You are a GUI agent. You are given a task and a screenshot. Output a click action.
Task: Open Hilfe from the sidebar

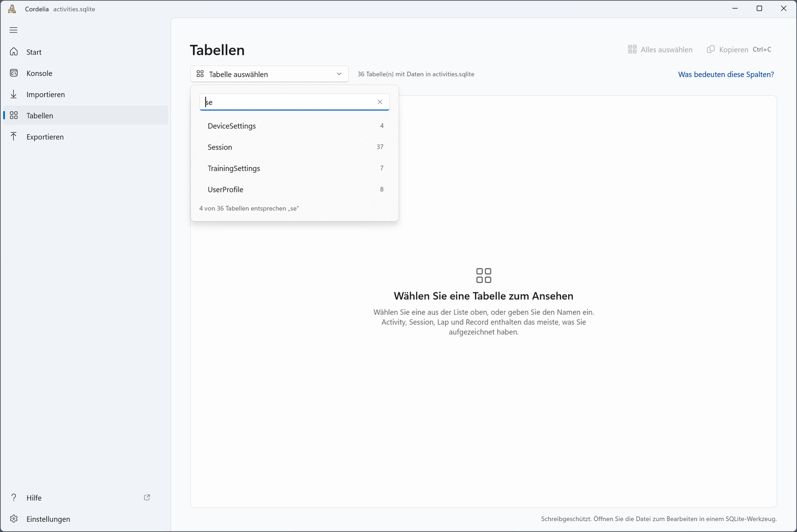[x=85, y=498]
